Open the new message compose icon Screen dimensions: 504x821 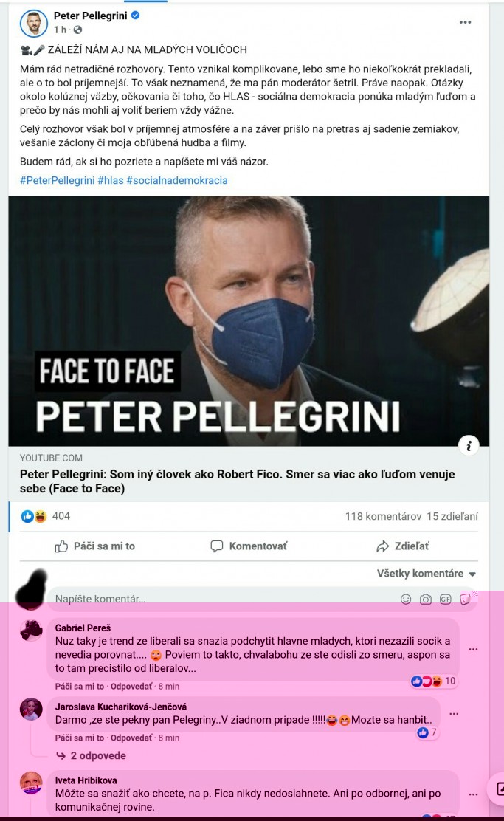tap(497, 789)
